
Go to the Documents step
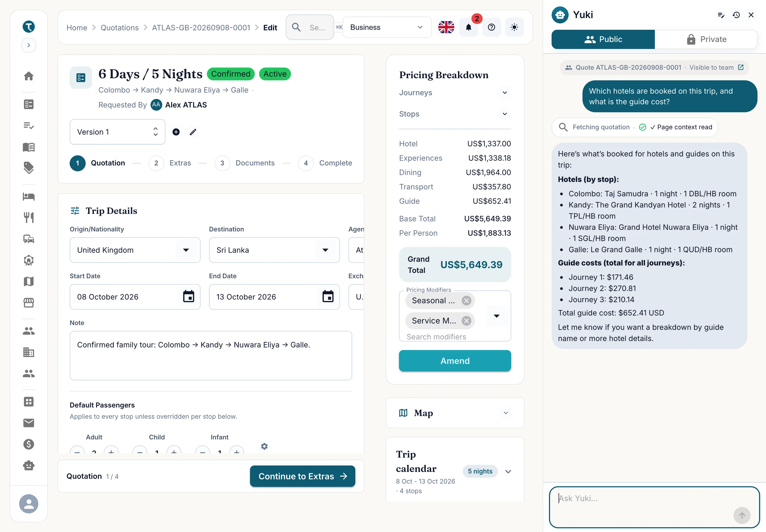pyautogui.click(x=245, y=163)
